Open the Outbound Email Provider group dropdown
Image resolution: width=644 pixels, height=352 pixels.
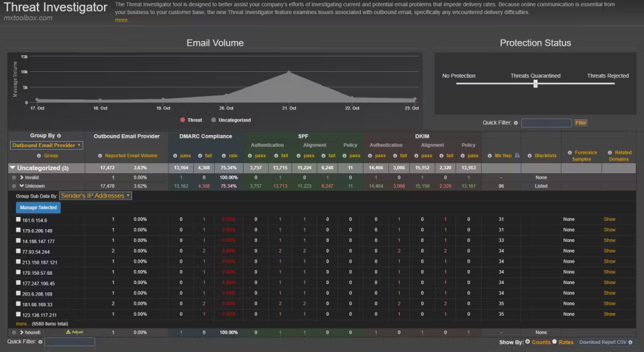pos(46,145)
